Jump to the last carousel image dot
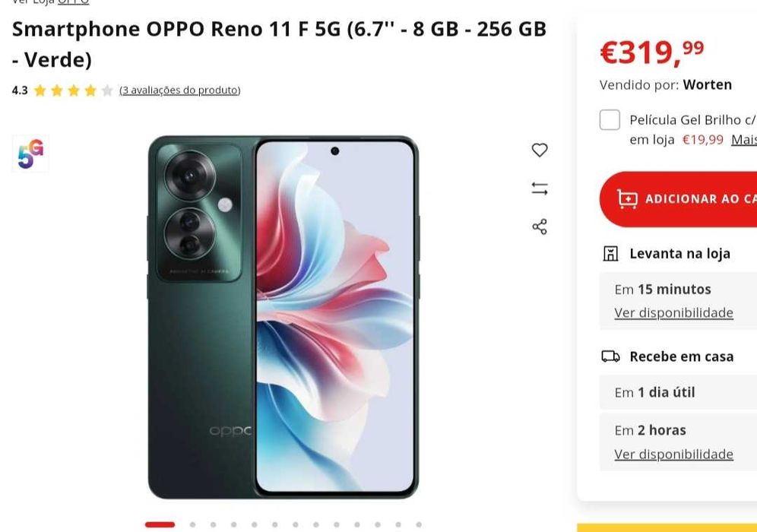757x532 pixels. [x=419, y=524]
